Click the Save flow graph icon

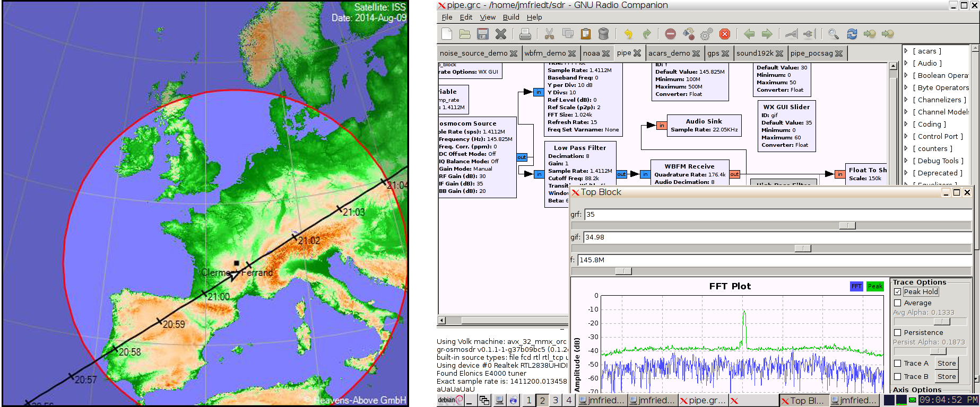(482, 34)
